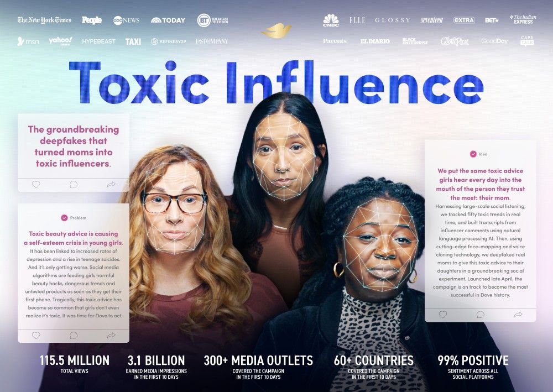Click the comment bubble under the deepfakes headline card
This screenshot has height=392, width=553.
pos(74,184)
